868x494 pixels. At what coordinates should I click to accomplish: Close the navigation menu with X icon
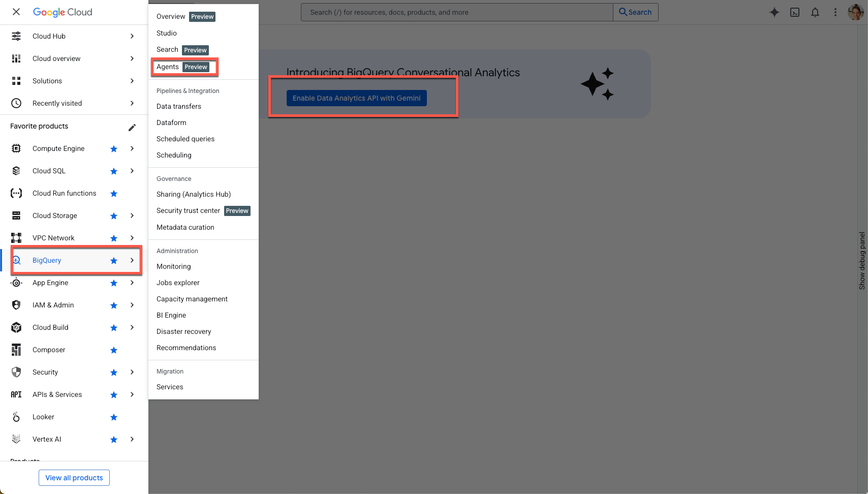coord(16,12)
